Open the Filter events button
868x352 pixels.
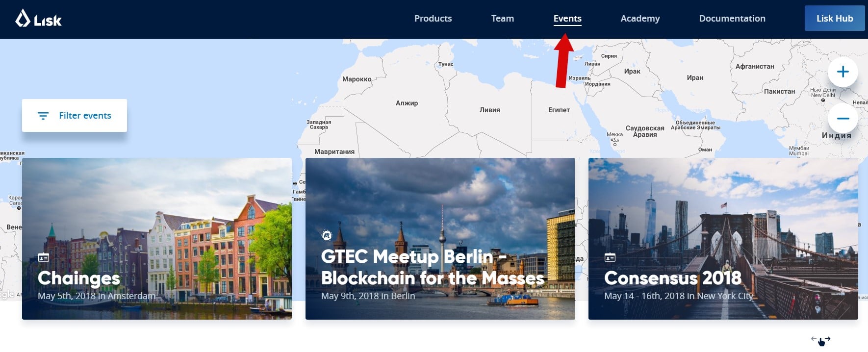[75, 115]
